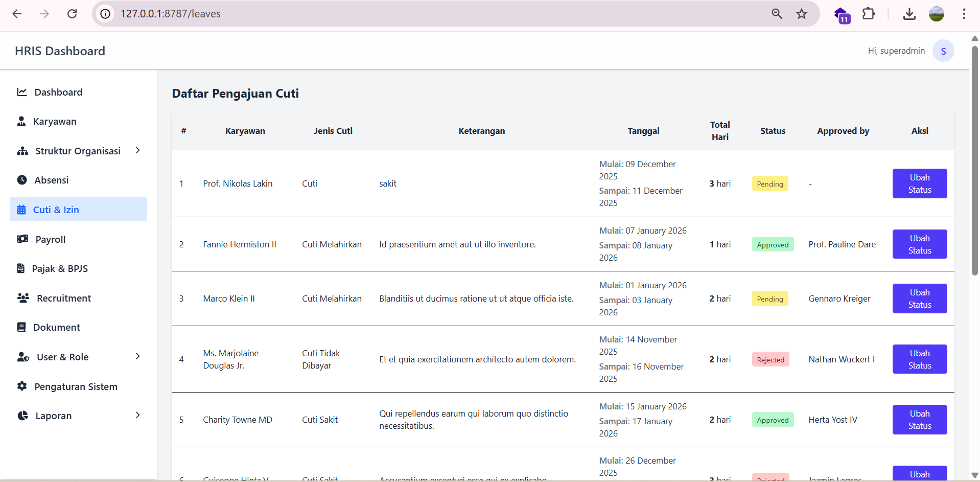Viewport: 980px width, 482px height.
Task: Click Ubah Status for Prof. Nikolas Lakin
Action: (919, 183)
